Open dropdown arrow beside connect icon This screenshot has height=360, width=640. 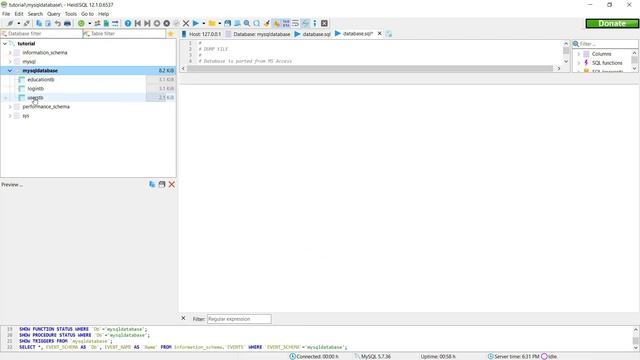tap(18, 24)
